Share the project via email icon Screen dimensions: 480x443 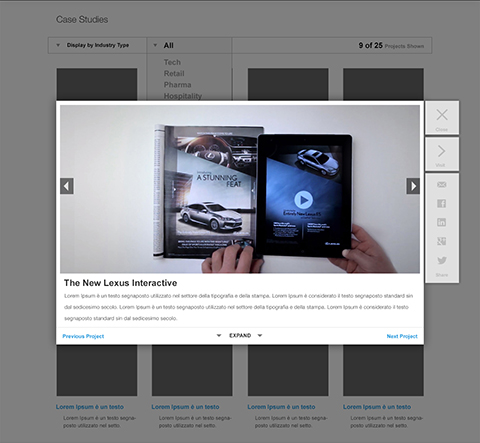click(442, 185)
